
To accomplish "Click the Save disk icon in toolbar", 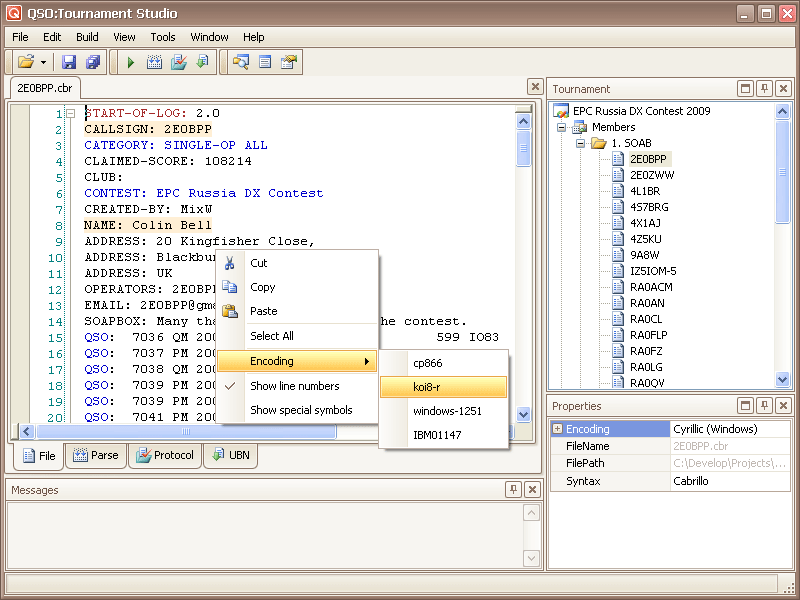I will (x=69, y=62).
